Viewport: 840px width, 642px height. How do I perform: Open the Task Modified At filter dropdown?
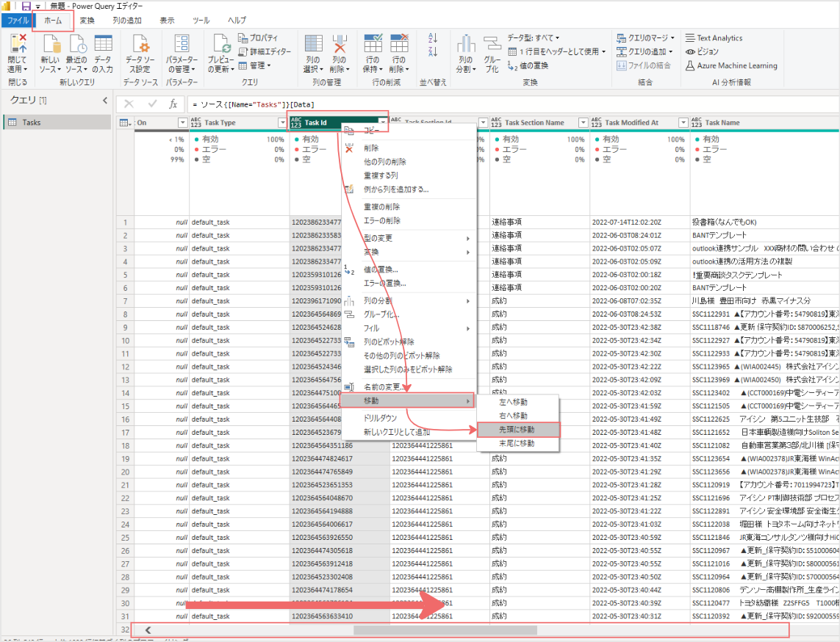pyautogui.click(x=683, y=123)
